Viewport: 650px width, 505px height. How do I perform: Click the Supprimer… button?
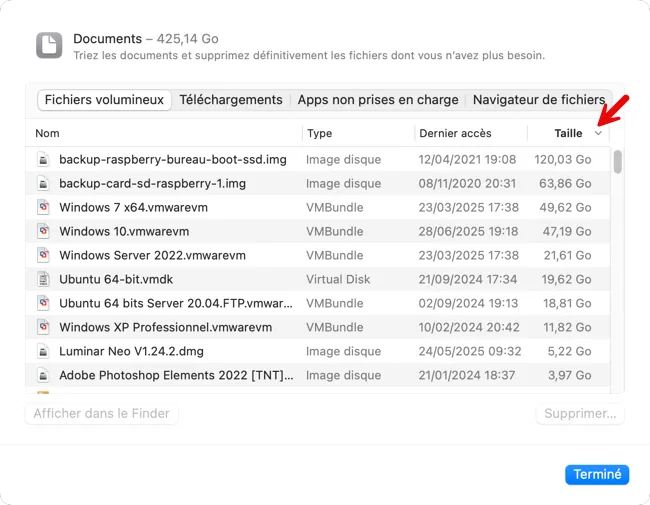[x=580, y=413]
